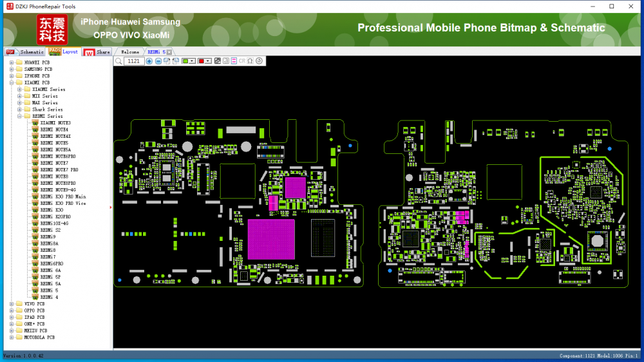Expand the XIAOMI Series subfolder
This screenshot has height=362, width=644.
pyautogui.click(x=19, y=89)
